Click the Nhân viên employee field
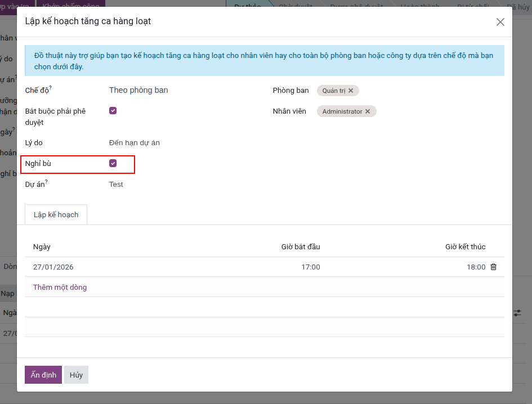The image size is (532, 404). coord(433,111)
